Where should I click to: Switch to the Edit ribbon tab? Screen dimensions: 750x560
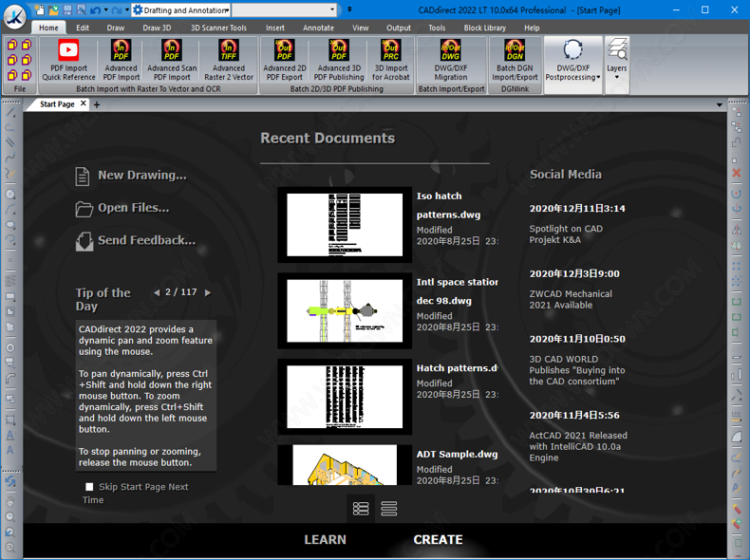click(x=83, y=28)
